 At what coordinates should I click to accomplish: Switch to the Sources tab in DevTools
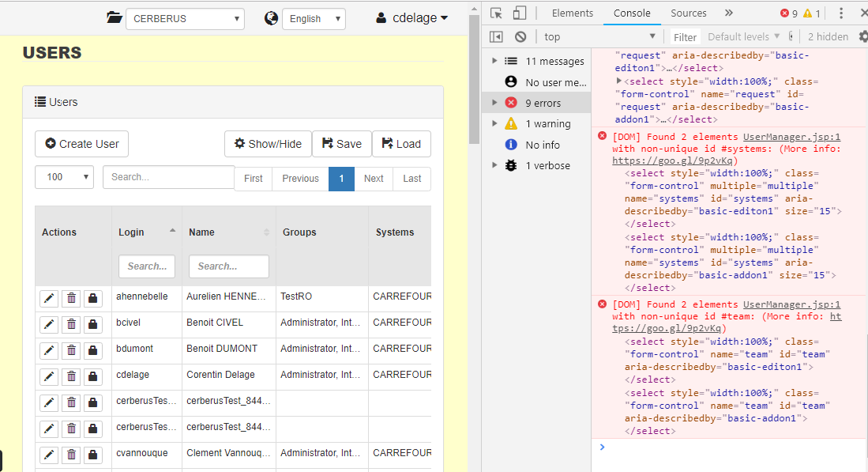tap(687, 13)
